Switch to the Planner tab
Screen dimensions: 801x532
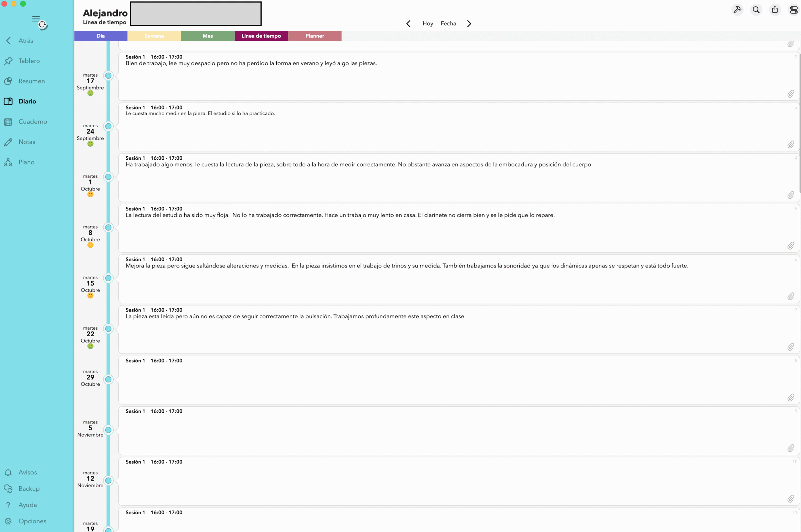click(x=315, y=36)
